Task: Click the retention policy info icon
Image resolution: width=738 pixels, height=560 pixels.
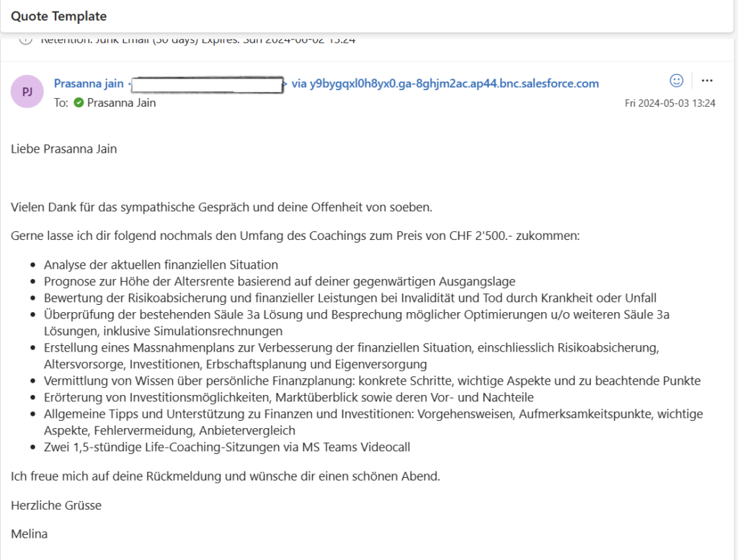Action: [26, 39]
